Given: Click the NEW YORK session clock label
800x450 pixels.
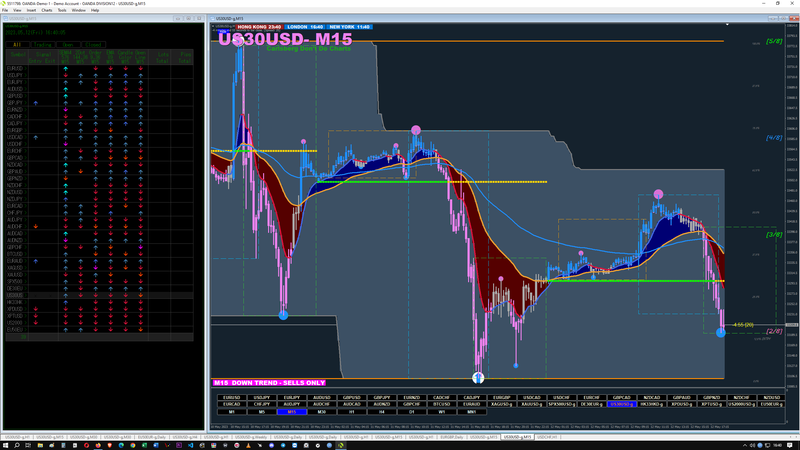Looking at the screenshot, I should (350, 27).
